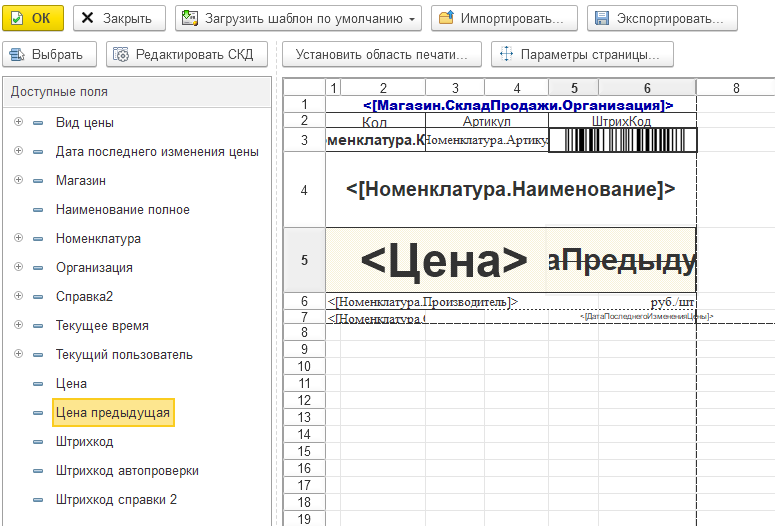
Task: Expand the Магазин field node
Action: [18, 181]
